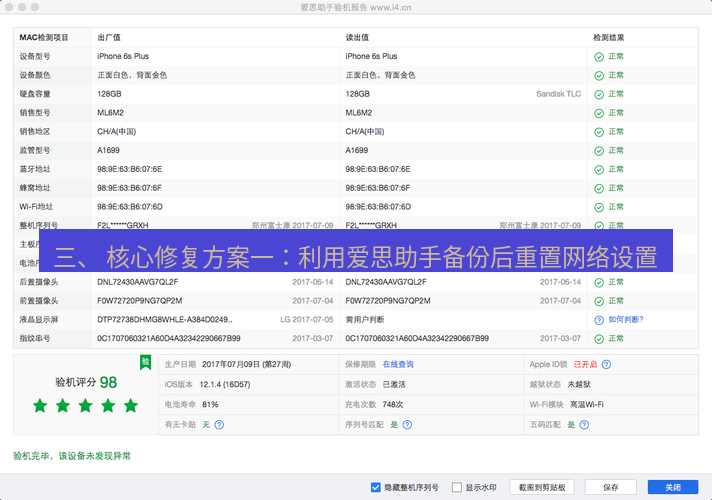712x500 pixels.
Task: Open 在线查询 warranty link
Action: pos(398,364)
